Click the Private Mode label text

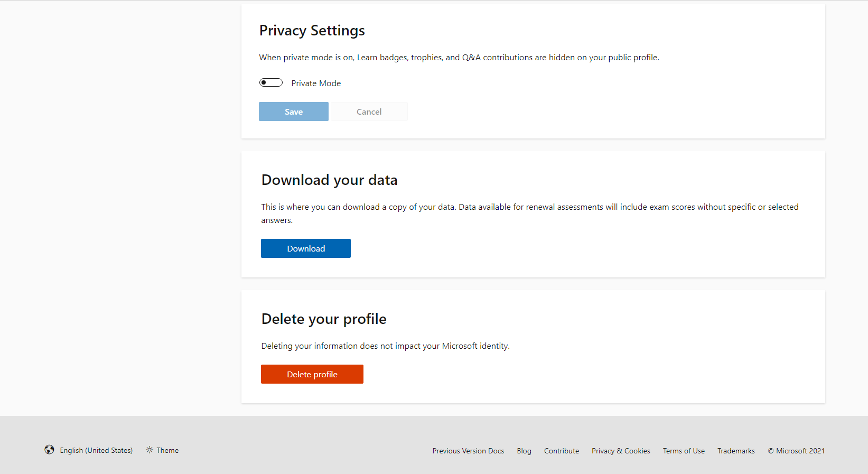[316, 83]
